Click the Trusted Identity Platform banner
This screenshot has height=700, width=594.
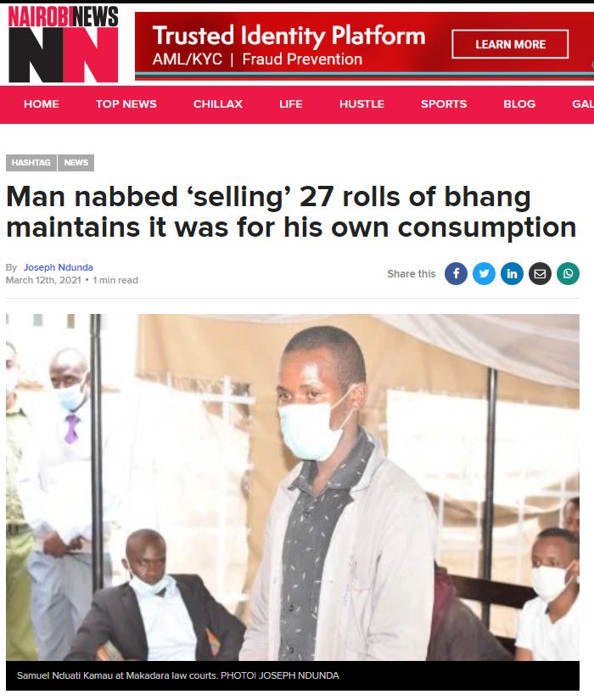[x=364, y=46]
